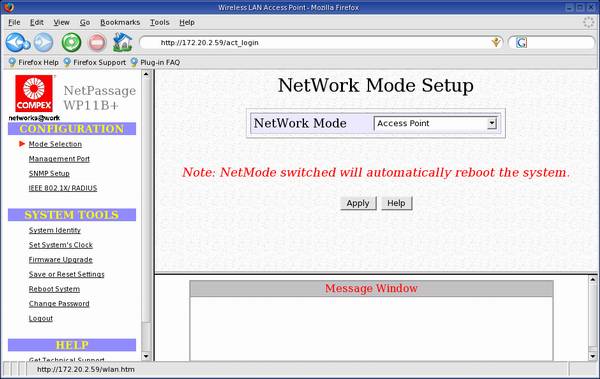Open the Firmware Upgrade link

click(60, 260)
